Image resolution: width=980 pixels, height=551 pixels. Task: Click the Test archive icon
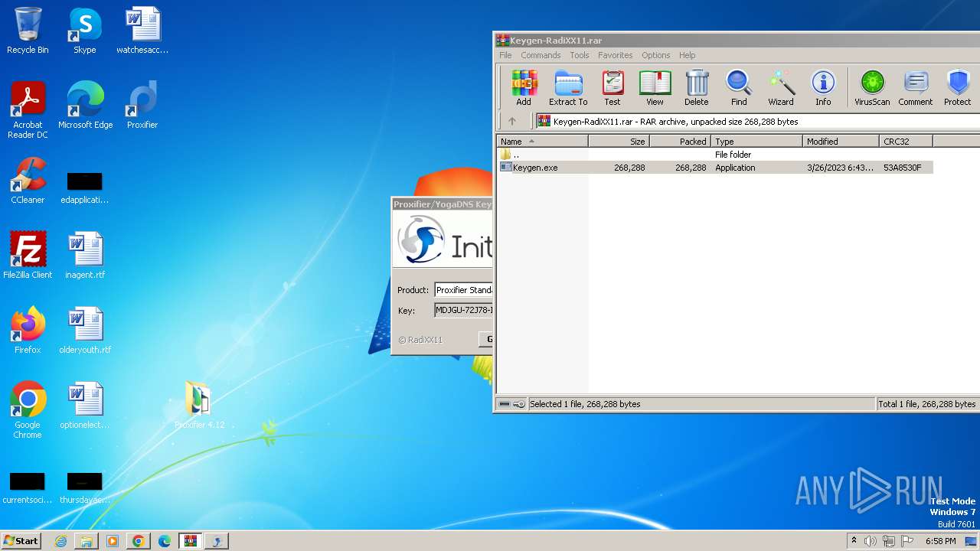pos(612,88)
